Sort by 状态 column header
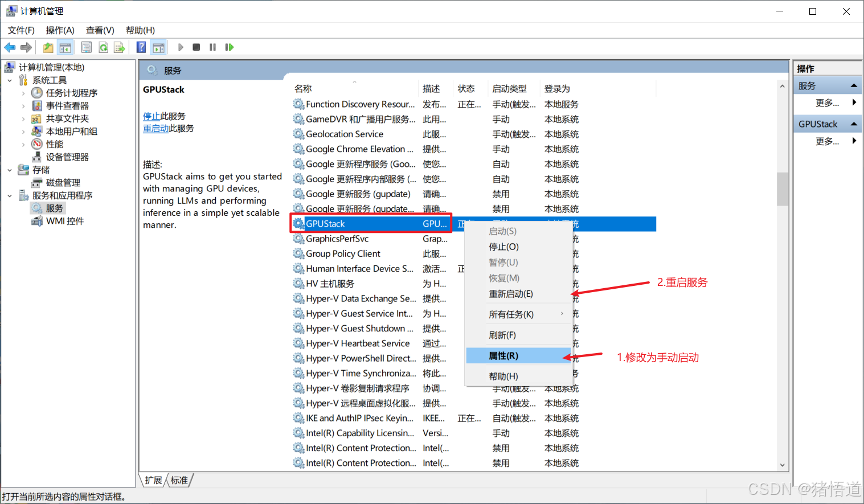 (x=470, y=89)
